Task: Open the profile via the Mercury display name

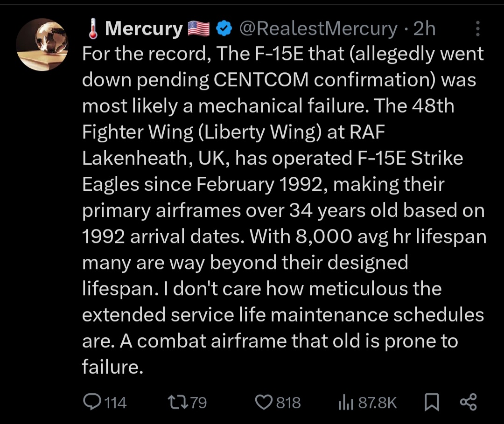Action: point(144,28)
